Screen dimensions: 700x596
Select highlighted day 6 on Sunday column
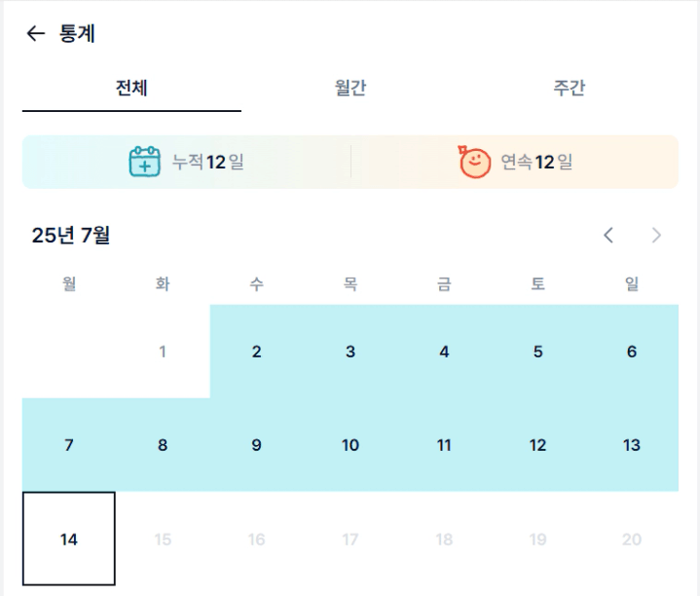[632, 352]
